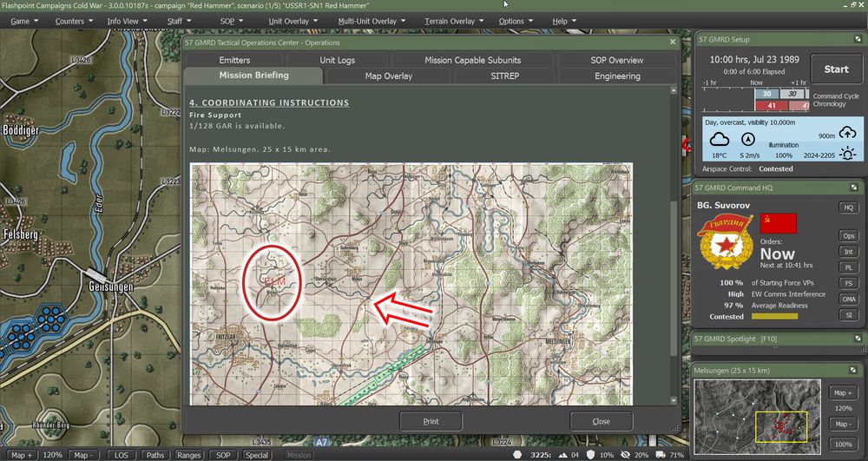Open the Mission Capable Subunits tab

pyautogui.click(x=473, y=60)
